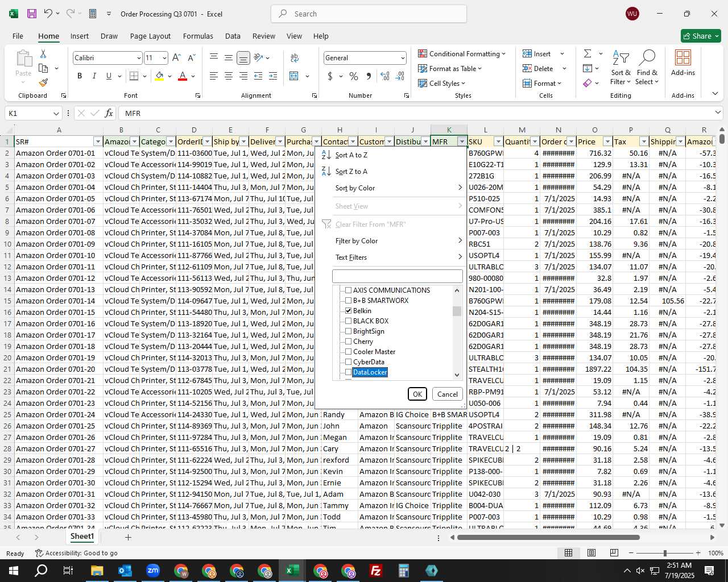The image size is (728, 582).
Task: Click Wrap Text icon
Action: click(294, 57)
